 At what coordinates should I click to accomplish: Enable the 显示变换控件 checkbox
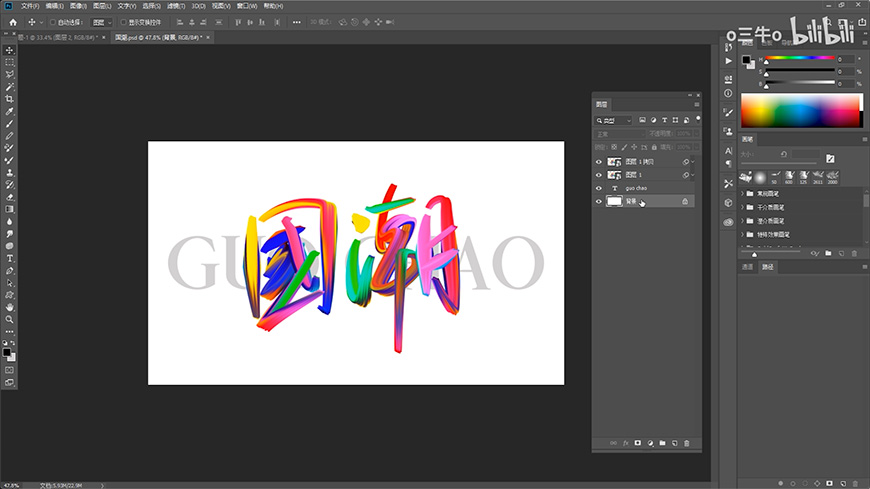pos(123,21)
